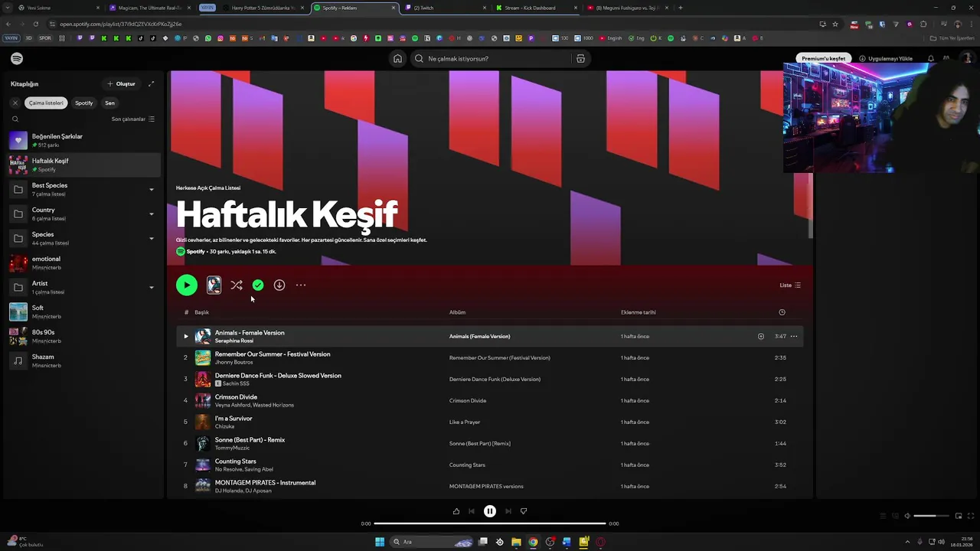Expand the Country folder
The image size is (980, 551).
tap(151, 214)
